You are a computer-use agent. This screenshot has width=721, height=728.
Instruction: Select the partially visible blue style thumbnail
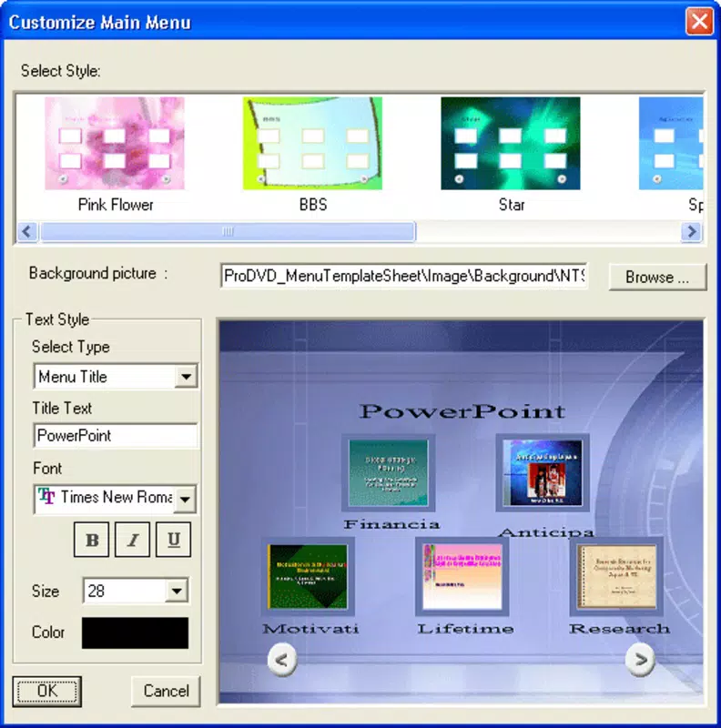pos(671,143)
